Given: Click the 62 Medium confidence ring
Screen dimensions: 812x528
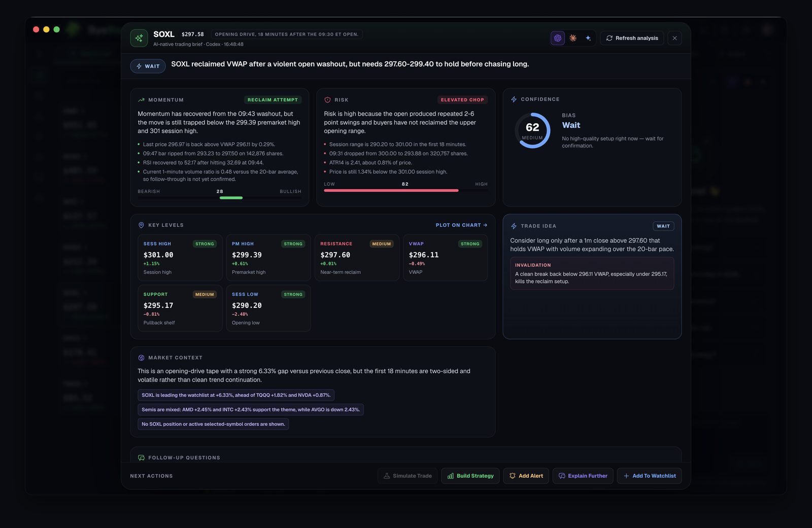Looking at the screenshot, I should [x=532, y=130].
